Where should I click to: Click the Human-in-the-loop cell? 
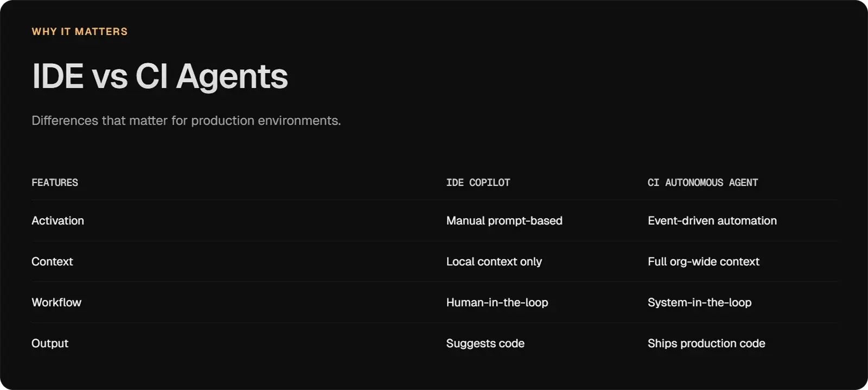(x=497, y=303)
